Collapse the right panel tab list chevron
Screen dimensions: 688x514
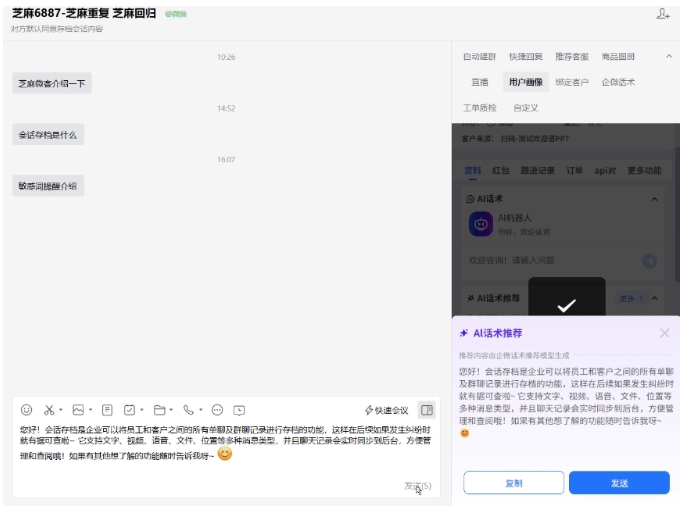pos(667,56)
